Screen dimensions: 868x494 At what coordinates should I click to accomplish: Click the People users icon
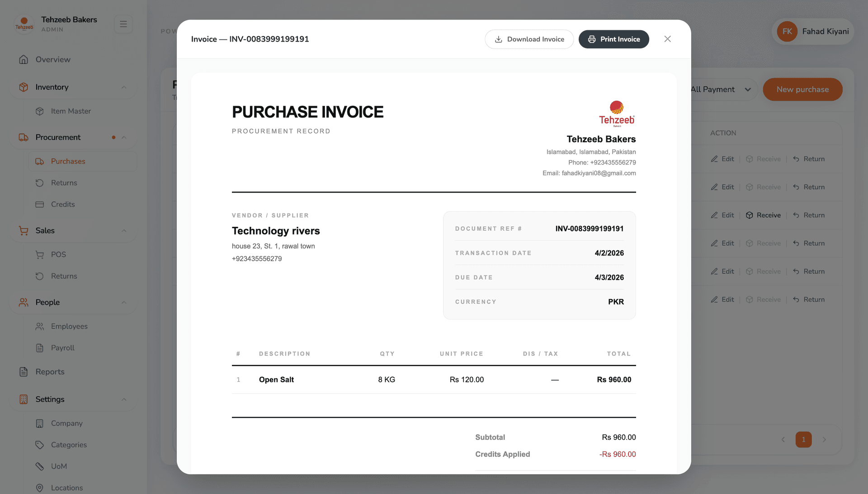[x=24, y=302]
